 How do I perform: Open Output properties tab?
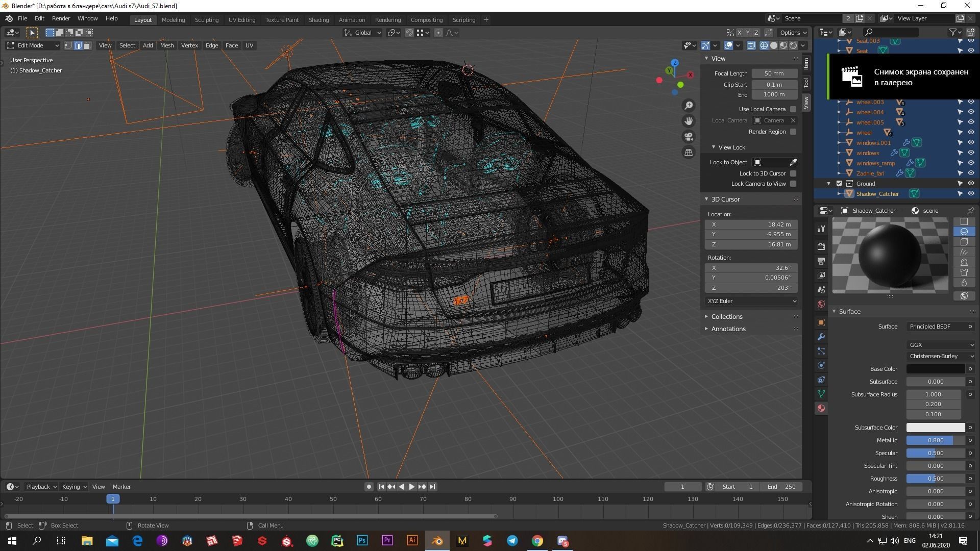[x=821, y=261]
